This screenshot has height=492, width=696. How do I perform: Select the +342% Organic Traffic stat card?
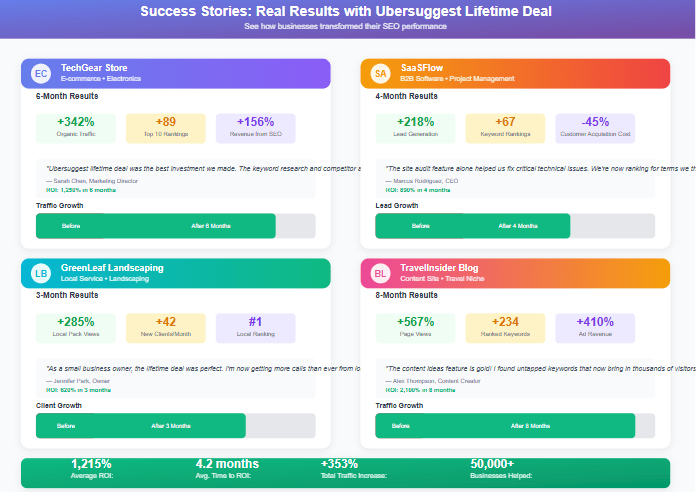click(76, 128)
